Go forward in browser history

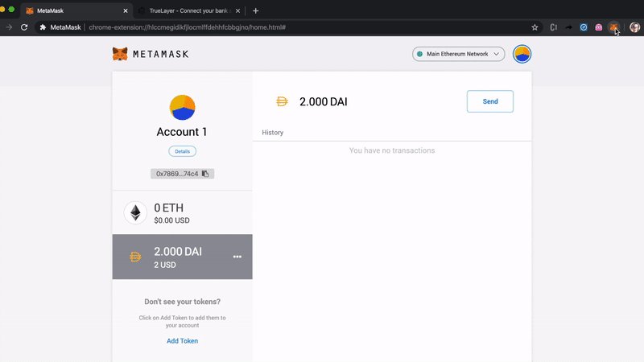pos(9,27)
